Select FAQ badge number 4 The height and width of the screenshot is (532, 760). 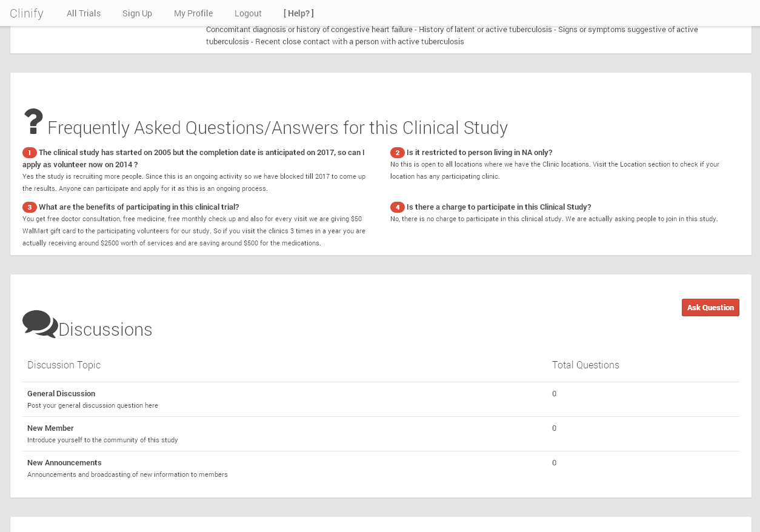(397, 207)
